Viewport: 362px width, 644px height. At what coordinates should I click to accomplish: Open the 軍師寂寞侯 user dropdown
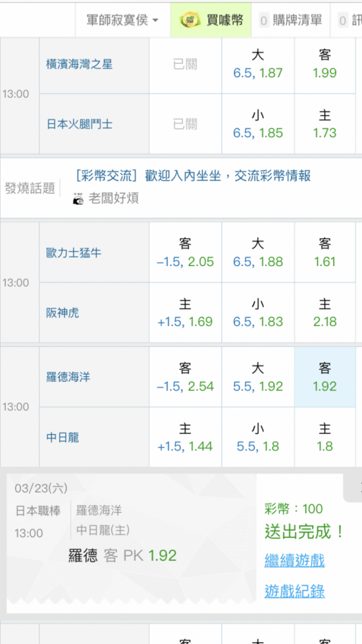click(122, 20)
